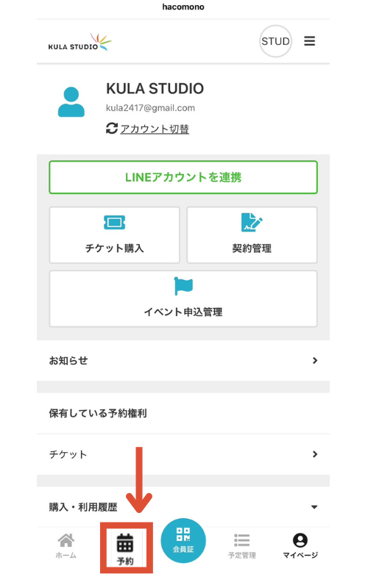Tap the STUD circular profile badge
Viewport: 368px width, 588px height.
(275, 41)
